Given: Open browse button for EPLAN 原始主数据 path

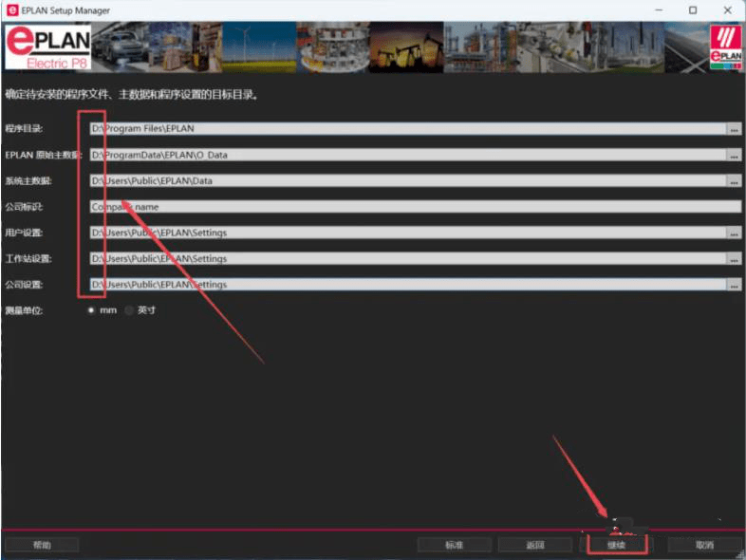Looking at the screenshot, I should click(x=734, y=155).
